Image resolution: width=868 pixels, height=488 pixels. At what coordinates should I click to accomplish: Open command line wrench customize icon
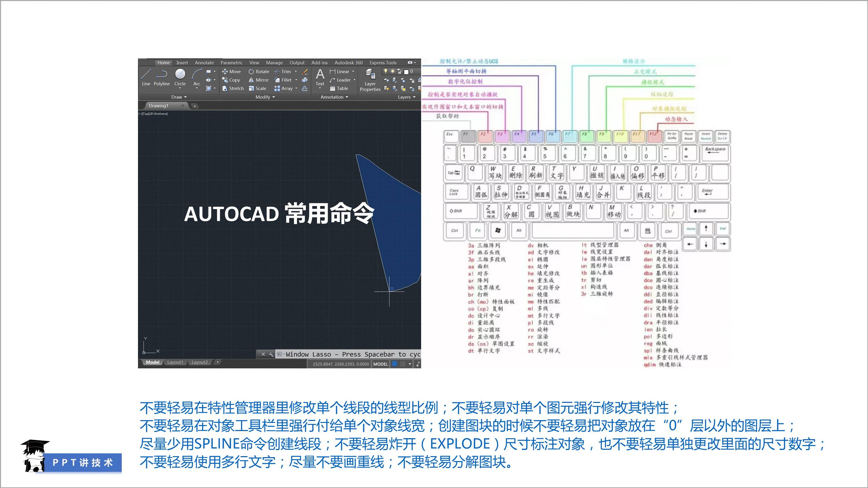coord(271,354)
